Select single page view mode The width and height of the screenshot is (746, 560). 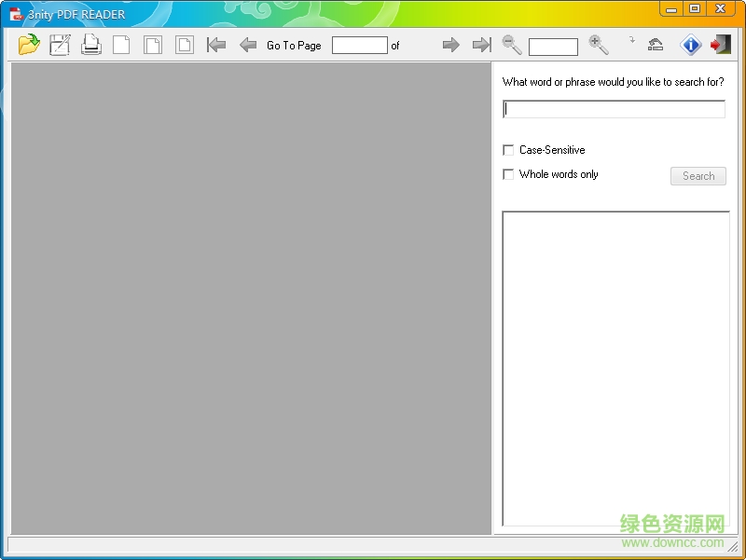tap(121, 44)
